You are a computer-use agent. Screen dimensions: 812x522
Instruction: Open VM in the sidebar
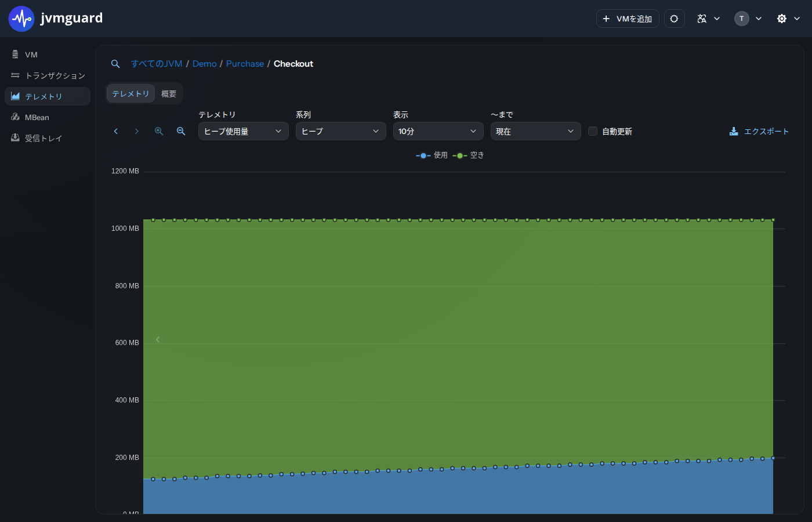[48, 55]
